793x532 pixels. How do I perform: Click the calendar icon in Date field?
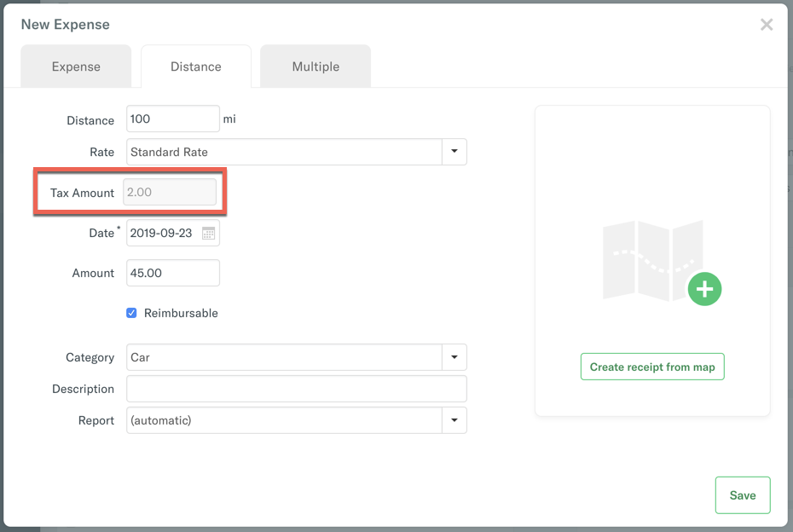[x=208, y=233]
